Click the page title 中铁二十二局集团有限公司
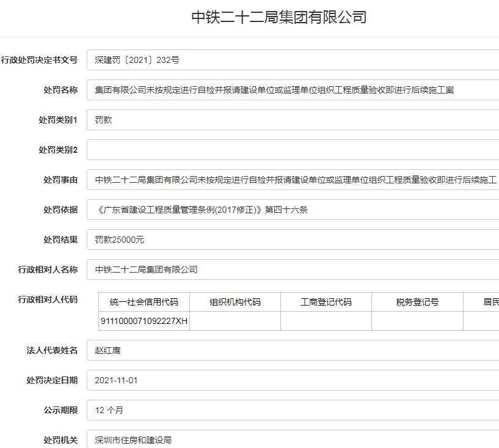This screenshot has height=448, width=499. 279,17
